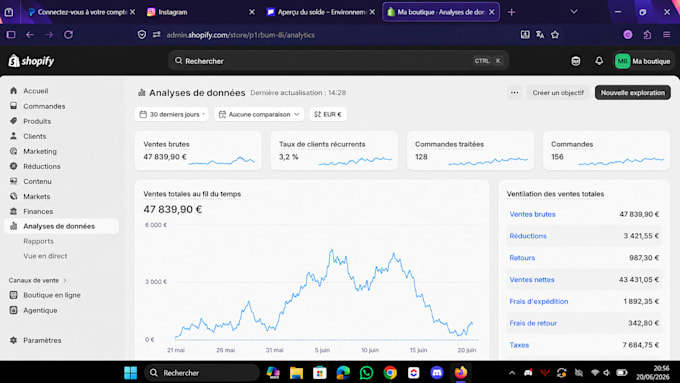Screen dimensions: 680x383
Task: Open Discord from the taskbar
Action: point(437,373)
